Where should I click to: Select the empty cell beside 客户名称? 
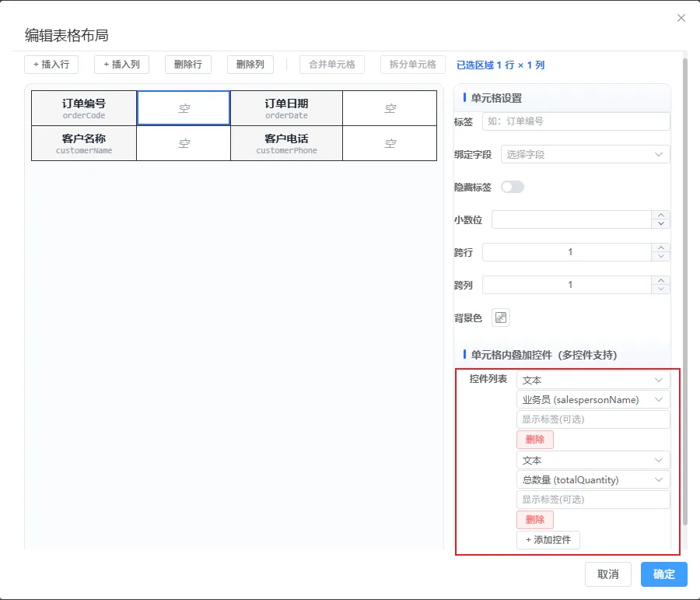point(184,143)
